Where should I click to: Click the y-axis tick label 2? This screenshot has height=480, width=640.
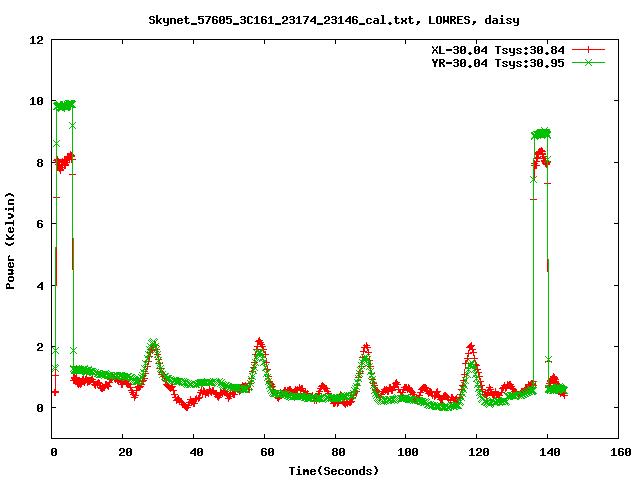point(40,347)
